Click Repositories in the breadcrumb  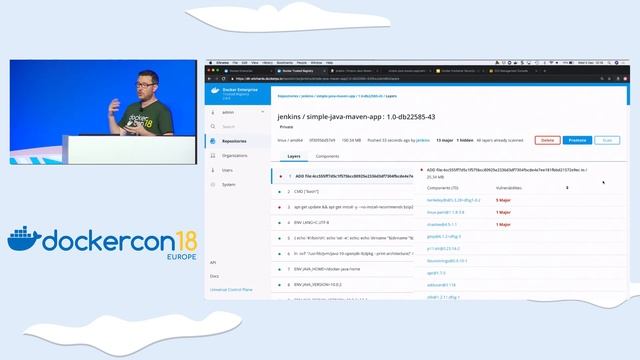point(288,96)
